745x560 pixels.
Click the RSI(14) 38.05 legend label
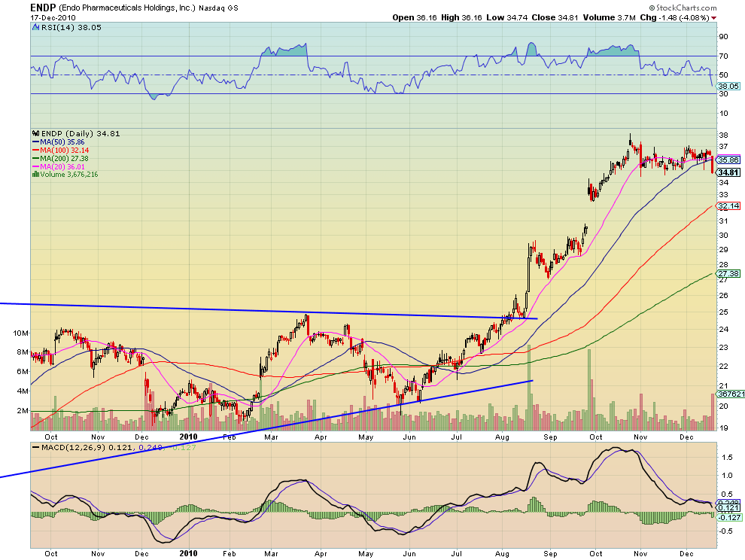[x=71, y=28]
